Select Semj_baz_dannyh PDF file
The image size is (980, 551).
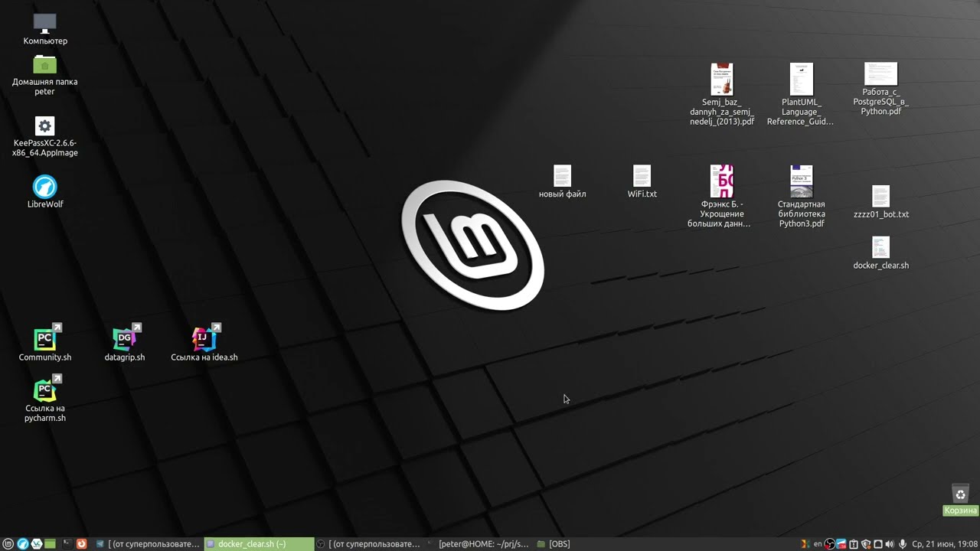click(x=722, y=95)
